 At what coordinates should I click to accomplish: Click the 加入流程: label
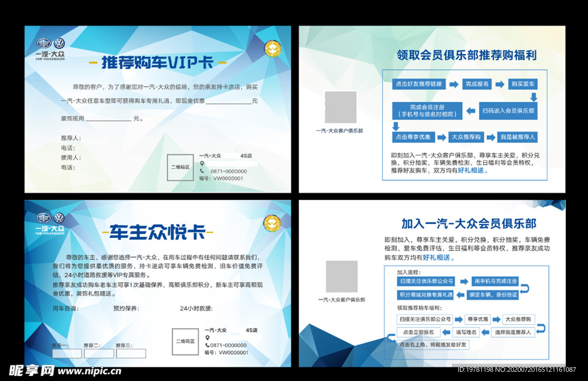(409, 272)
